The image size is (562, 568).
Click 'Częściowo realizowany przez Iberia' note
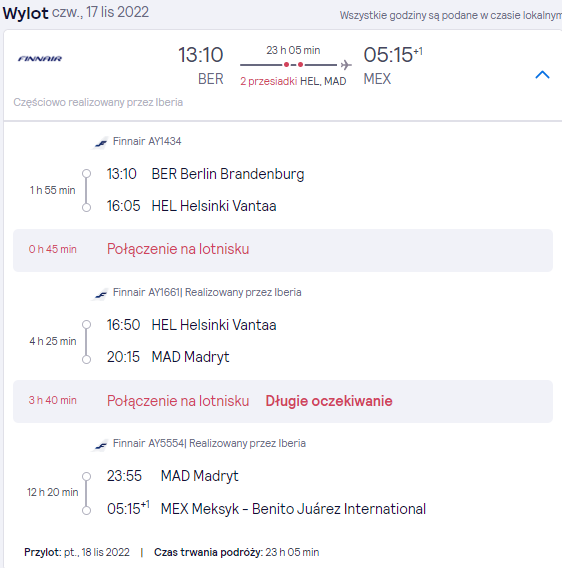click(x=98, y=103)
